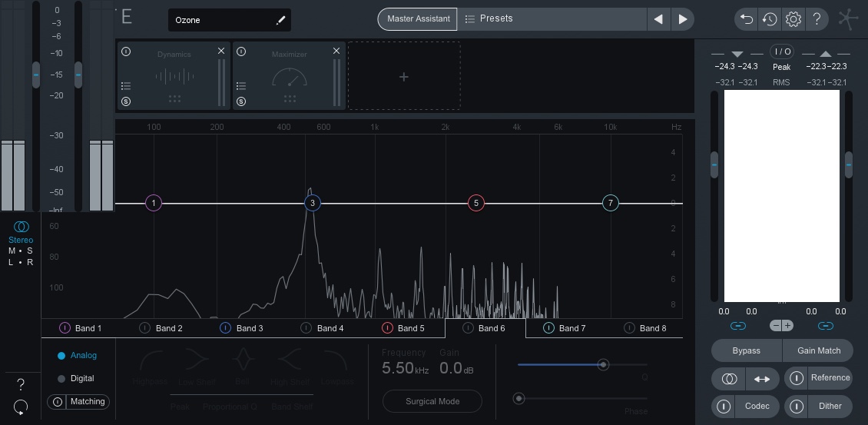
Task: Choose the Low Shelf filter shape
Action: tap(197, 367)
